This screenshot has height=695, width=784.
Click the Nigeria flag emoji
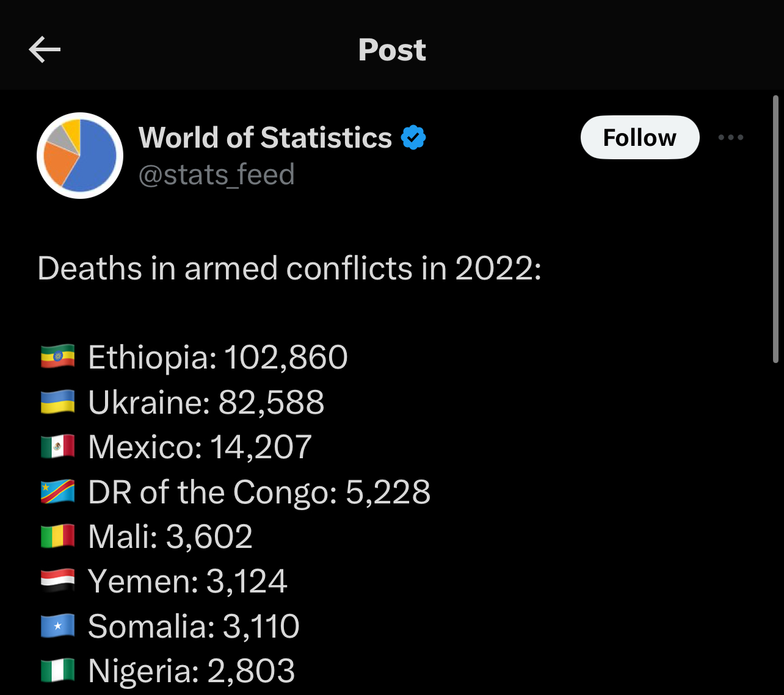point(57,671)
